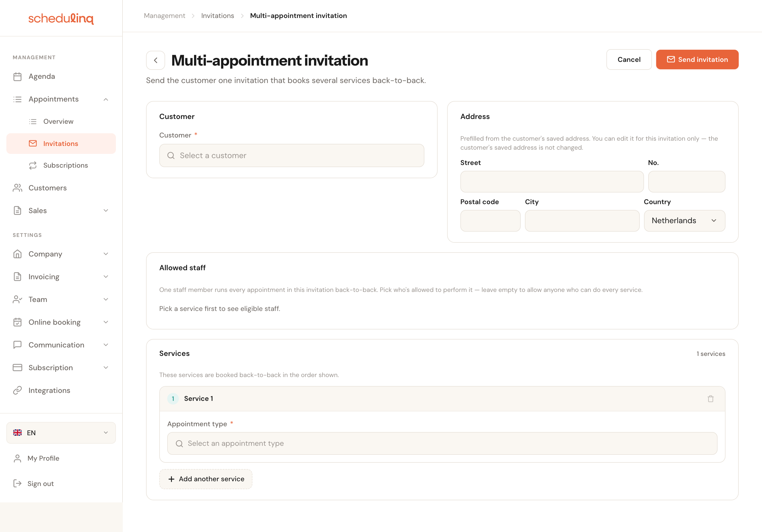Click the Subscription credit card icon
Screen dimensions: 762x532
click(17, 368)
